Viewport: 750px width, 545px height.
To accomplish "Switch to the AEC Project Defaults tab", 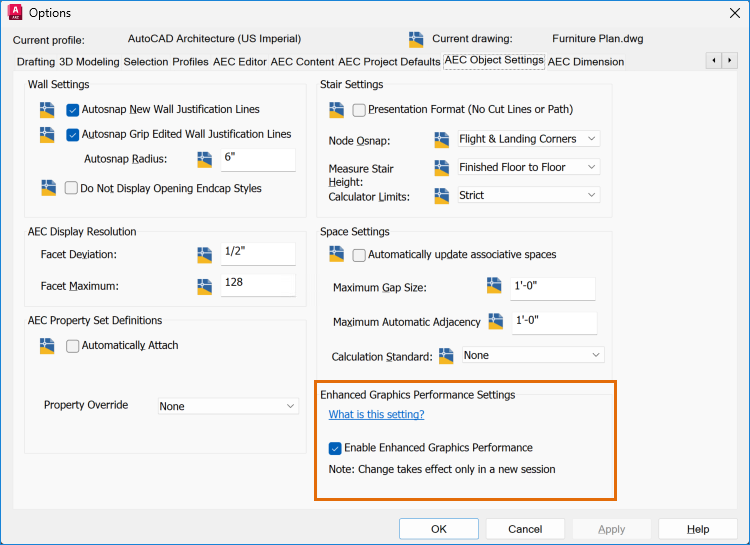I will pyautogui.click(x=389, y=62).
